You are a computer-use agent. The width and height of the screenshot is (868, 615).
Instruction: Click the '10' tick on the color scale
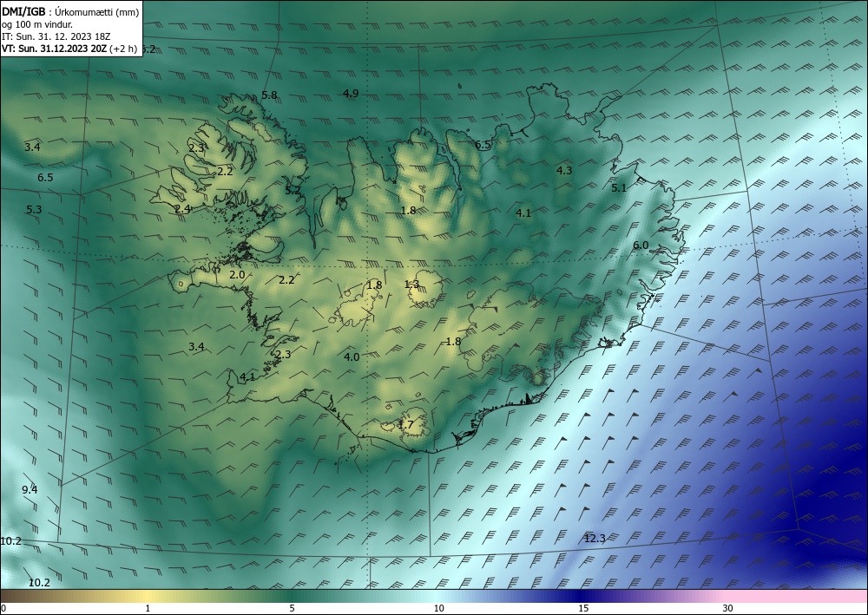438,609
